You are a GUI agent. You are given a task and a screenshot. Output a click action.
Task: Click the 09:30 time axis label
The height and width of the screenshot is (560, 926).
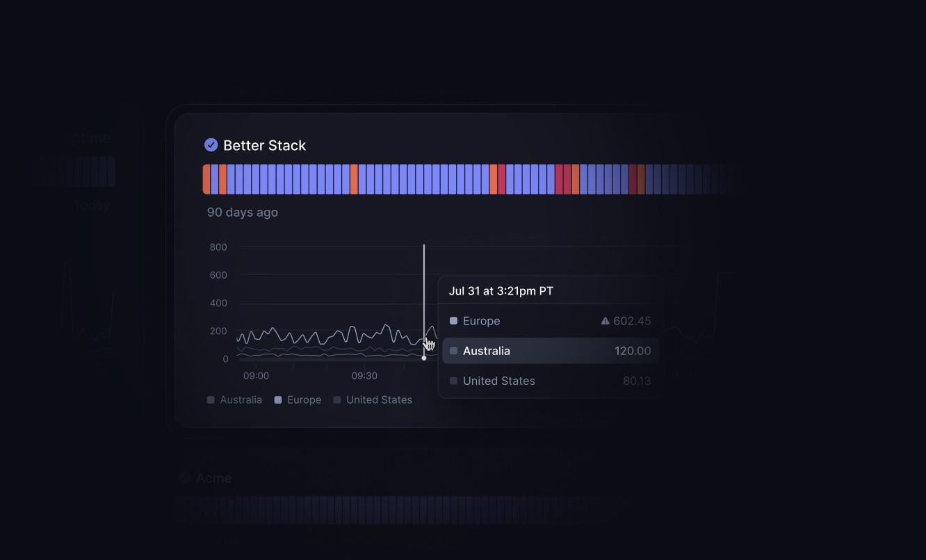point(364,376)
